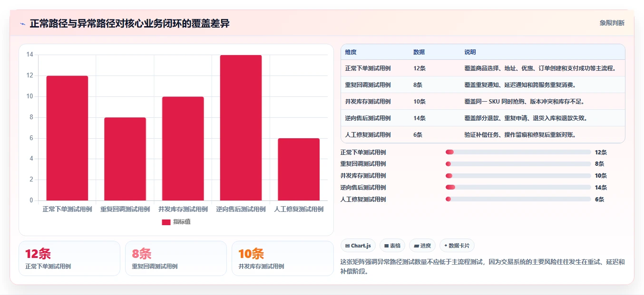Click the description 覆盖重复通知、延迟通知和跨服务重复消费

520,85
